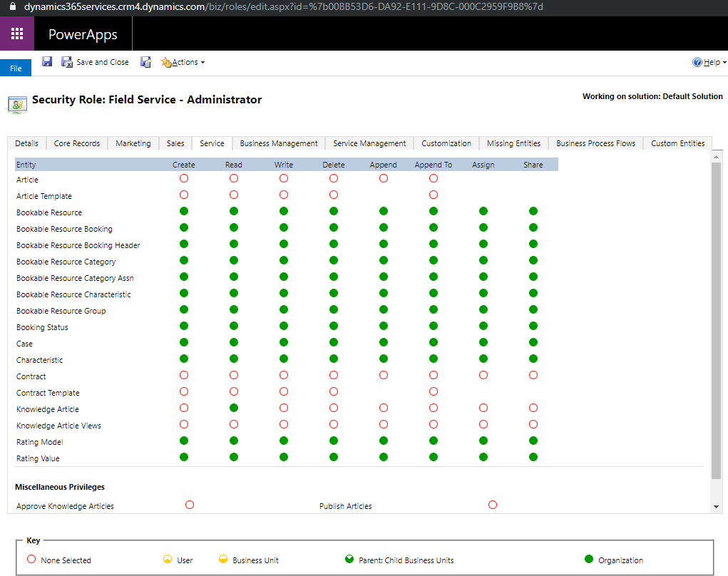Toggle Rating Value Delete privilege

(334, 457)
